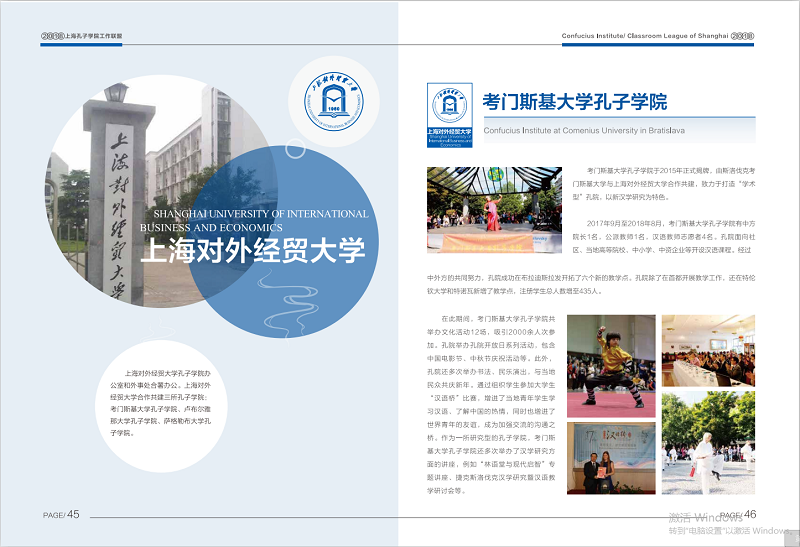Click the paragraph starting 2017年9月至2018年8月
The image size is (800, 547).
(x=664, y=237)
